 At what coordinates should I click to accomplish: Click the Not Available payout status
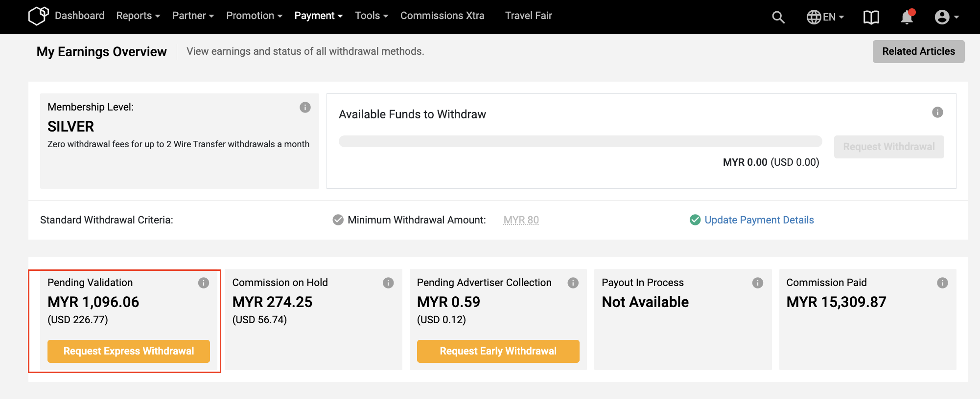tap(645, 302)
